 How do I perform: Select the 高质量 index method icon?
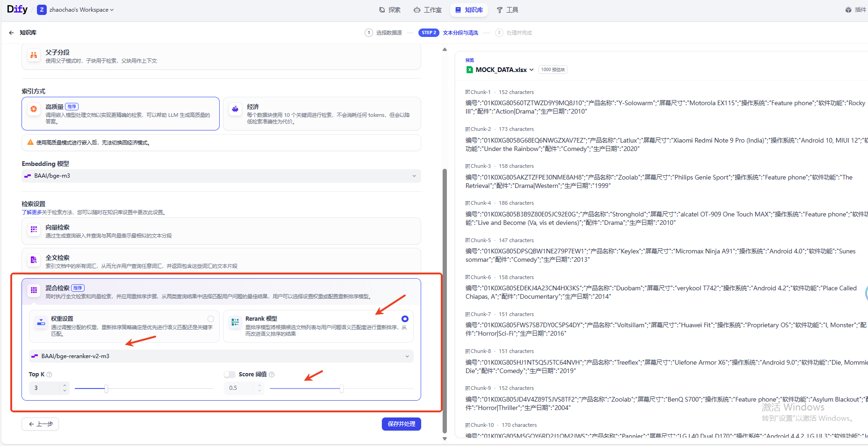pyautogui.click(x=34, y=109)
